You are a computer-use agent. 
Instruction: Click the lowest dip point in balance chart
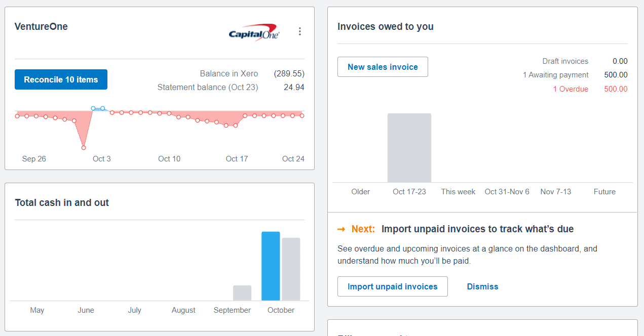(84, 148)
